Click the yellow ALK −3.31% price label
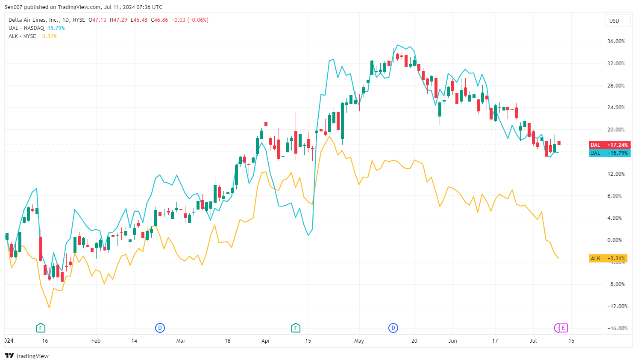The image size is (637, 364). (x=608, y=258)
